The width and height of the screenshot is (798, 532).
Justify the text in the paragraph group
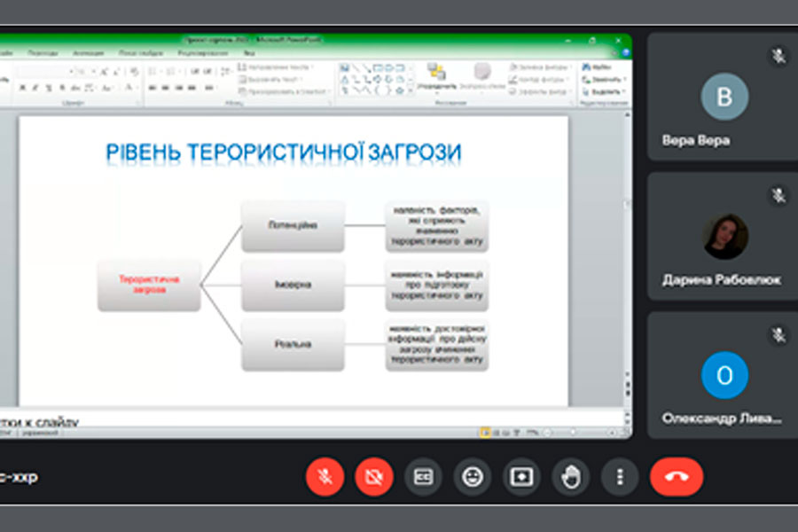click(x=192, y=88)
